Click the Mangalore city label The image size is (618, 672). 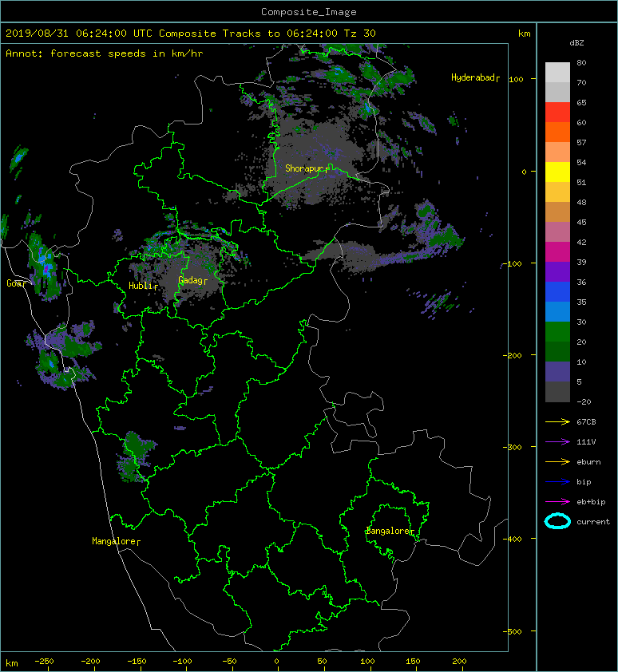click(114, 541)
